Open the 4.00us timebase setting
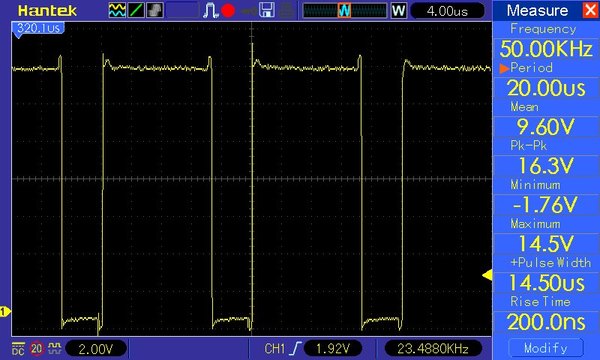 click(x=447, y=11)
